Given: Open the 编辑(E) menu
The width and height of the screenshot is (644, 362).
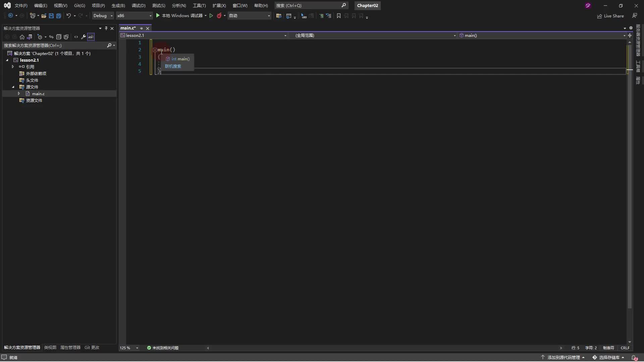Looking at the screenshot, I should click(x=41, y=5).
